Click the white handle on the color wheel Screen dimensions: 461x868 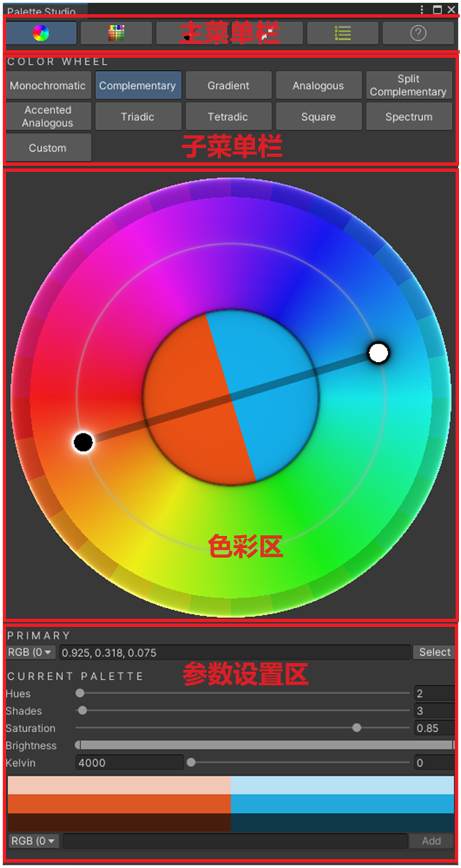click(x=379, y=352)
